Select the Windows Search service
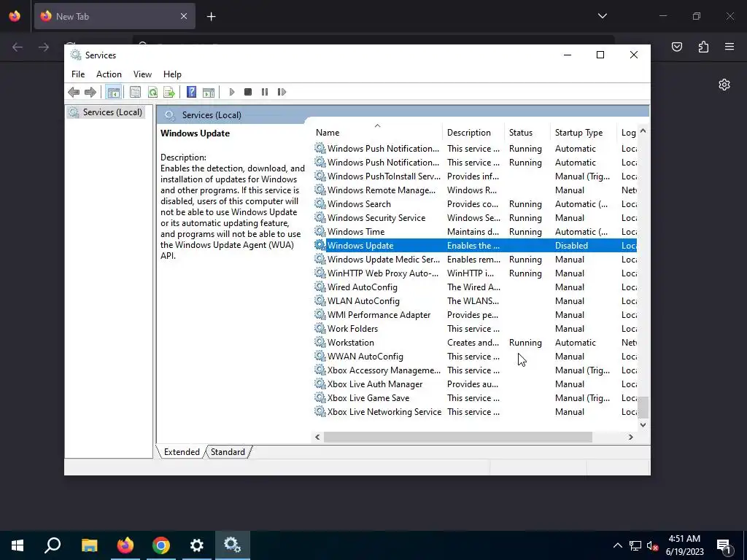The height and width of the screenshot is (560, 747). [475, 204]
